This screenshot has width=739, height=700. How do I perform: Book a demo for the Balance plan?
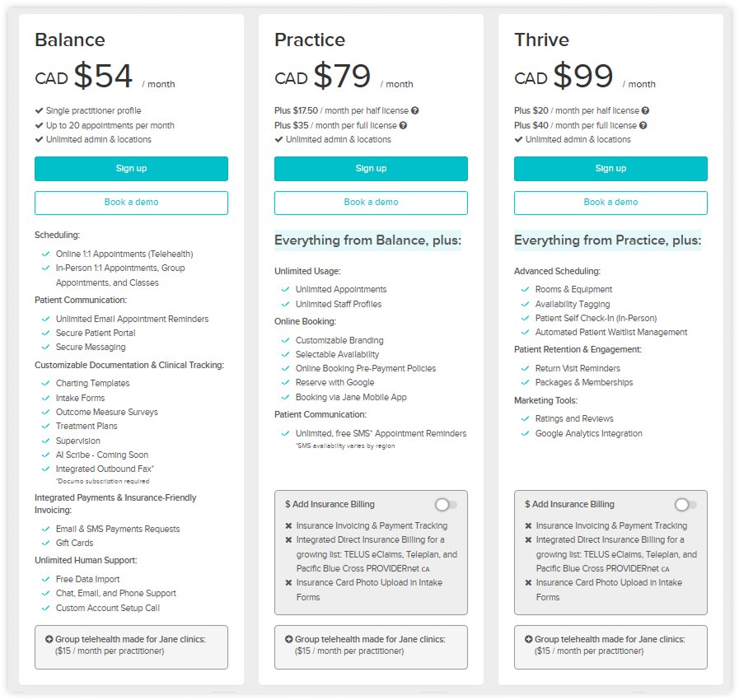[x=131, y=203]
